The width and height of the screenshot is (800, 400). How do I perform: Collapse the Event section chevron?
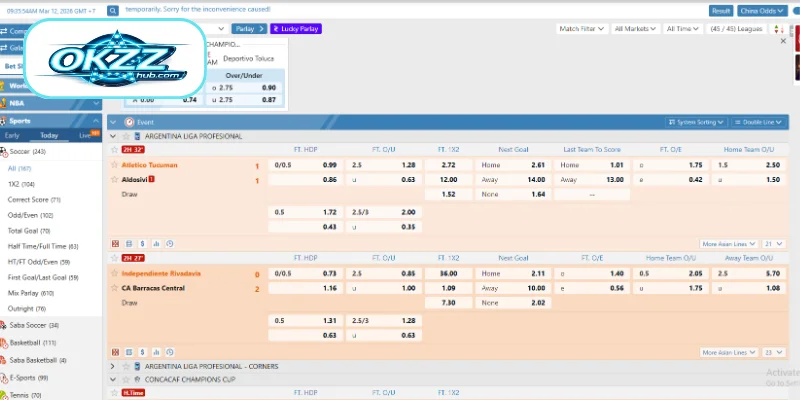[x=113, y=122]
